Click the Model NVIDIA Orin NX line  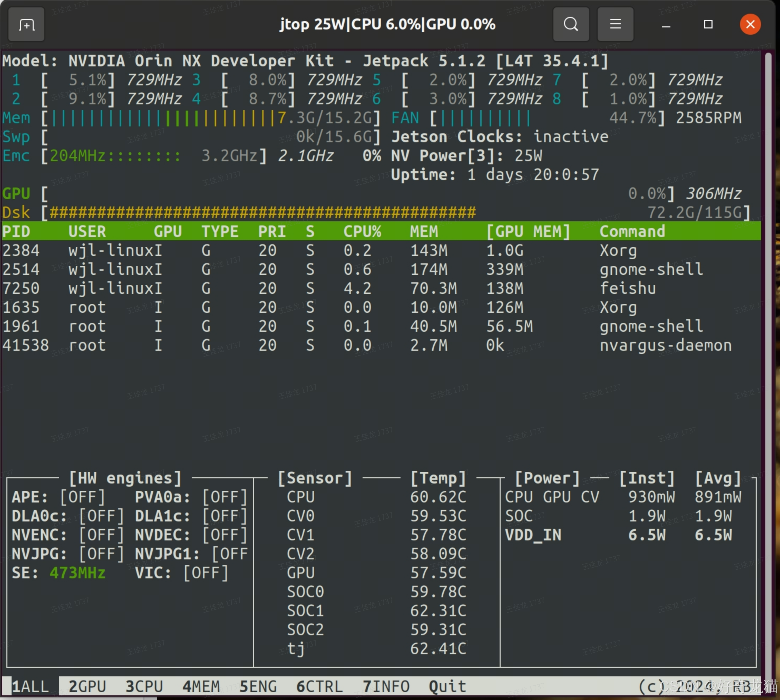pos(305,61)
